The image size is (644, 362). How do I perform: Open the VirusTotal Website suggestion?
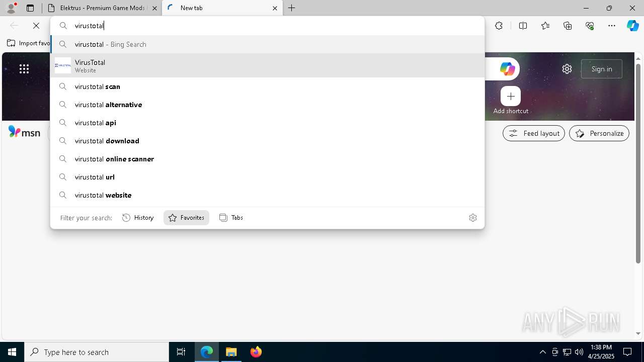click(267, 65)
